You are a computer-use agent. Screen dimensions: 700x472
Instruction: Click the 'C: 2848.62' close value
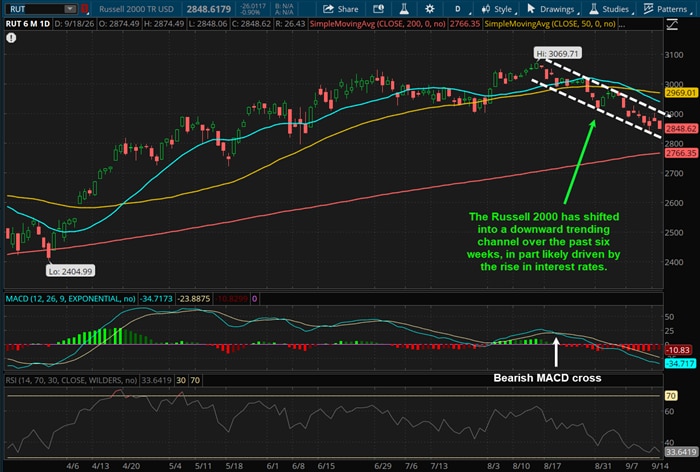251,24
